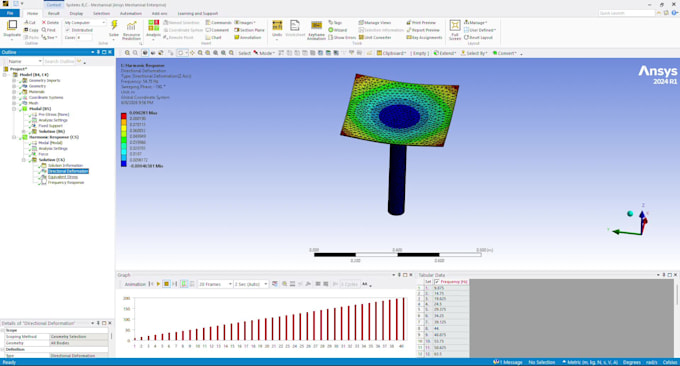The image size is (680, 366).
Task: Click the Solve lightning bolt icon
Action: coord(114,25)
